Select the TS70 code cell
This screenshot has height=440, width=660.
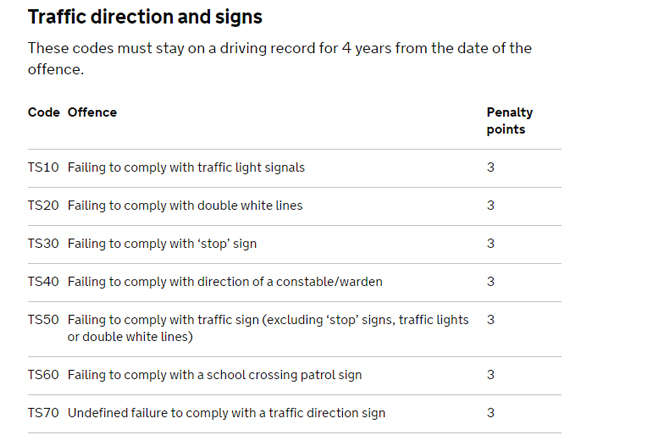pos(43,413)
